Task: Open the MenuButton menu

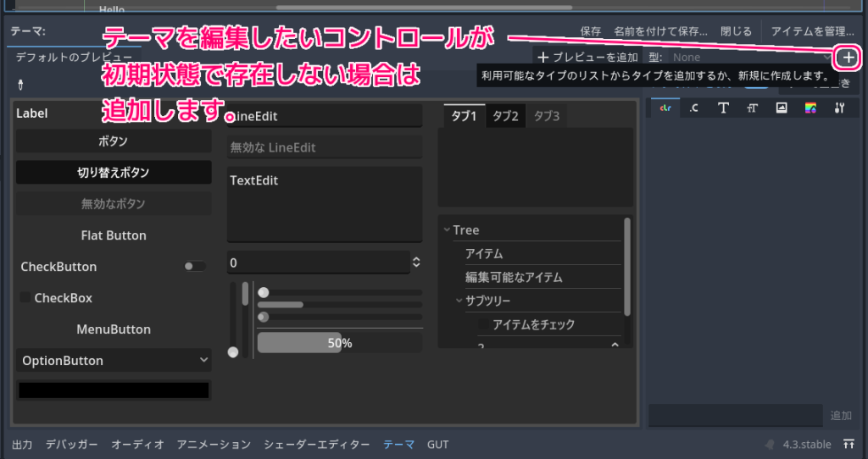Action: click(x=114, y=329)
